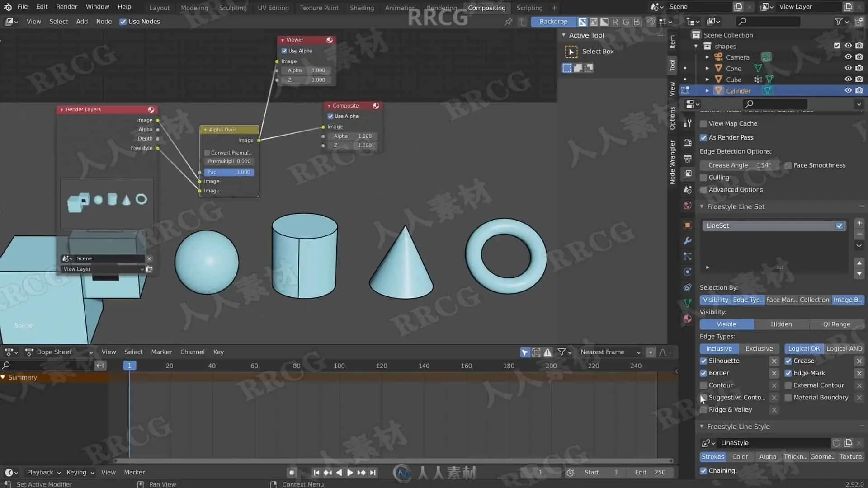Click the Add line set plus icon
Screen dimensions: 868x488
[x=859, y=223]
